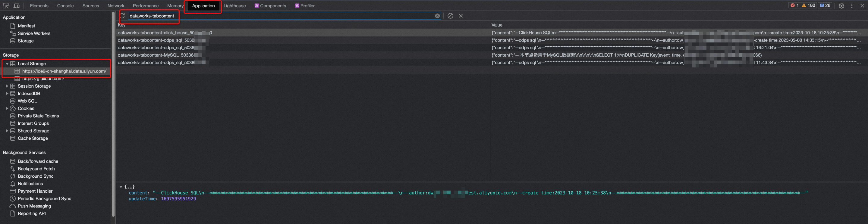
Task: Select the Cookies item
Action: point(26,108)
